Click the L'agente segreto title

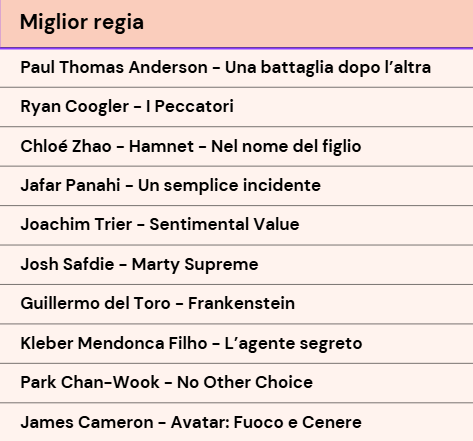pos(293,344)
